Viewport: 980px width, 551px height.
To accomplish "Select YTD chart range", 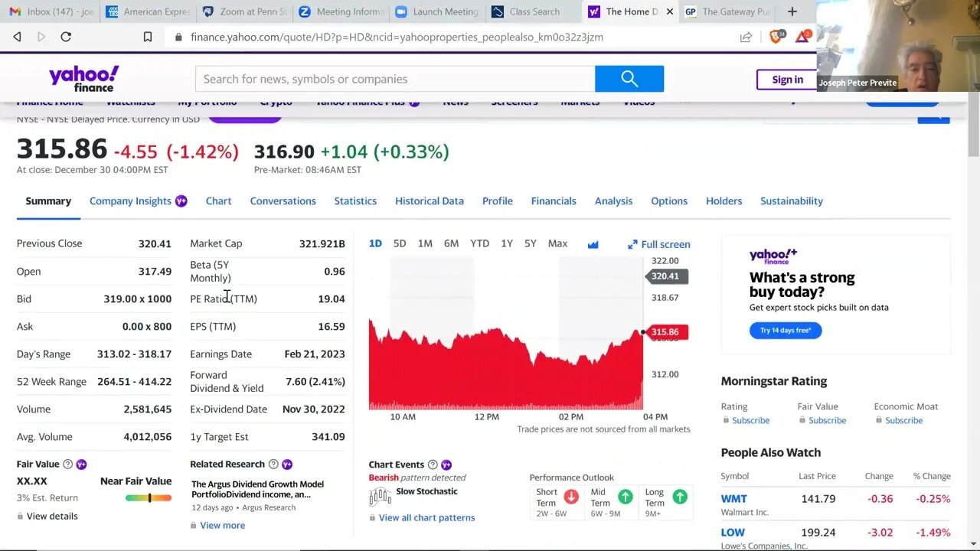I will (479, 243).
